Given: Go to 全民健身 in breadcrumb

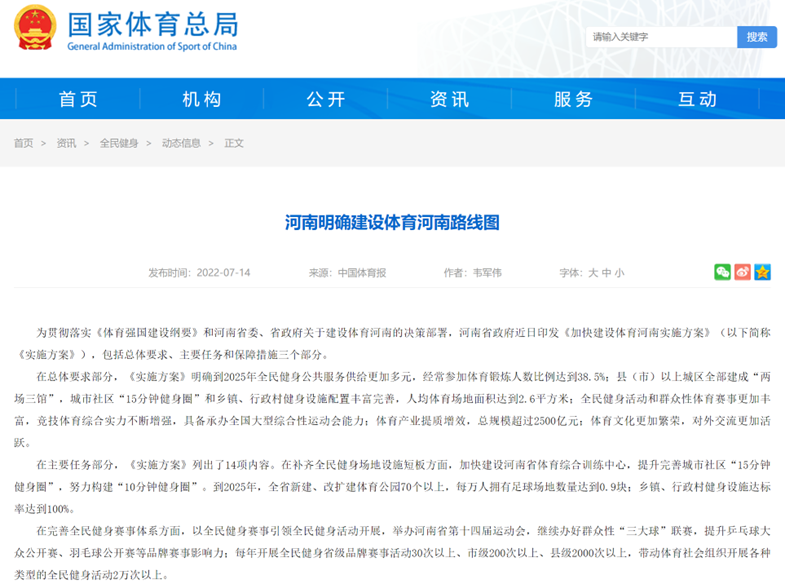Looking at the screenshot, I should click(119, 143).
